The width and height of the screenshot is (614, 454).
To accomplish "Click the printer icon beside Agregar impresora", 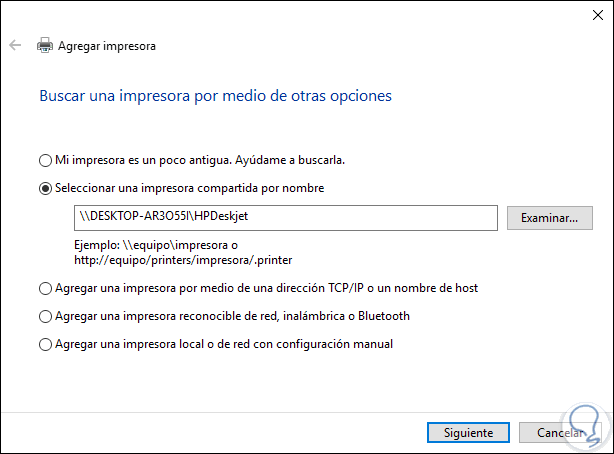I will (44, 45).
